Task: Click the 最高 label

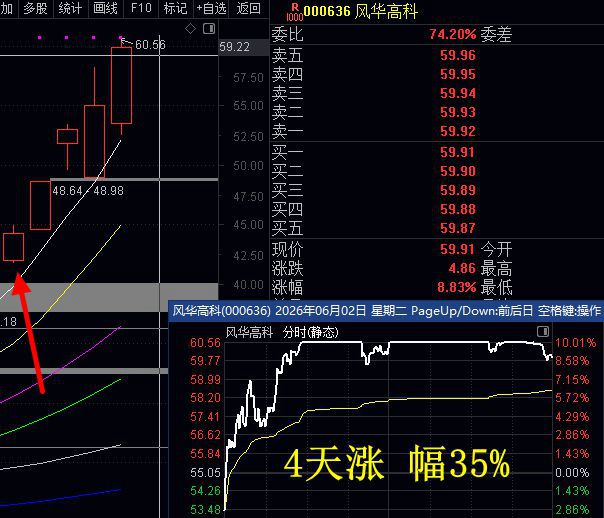Action: coord(496,268)
